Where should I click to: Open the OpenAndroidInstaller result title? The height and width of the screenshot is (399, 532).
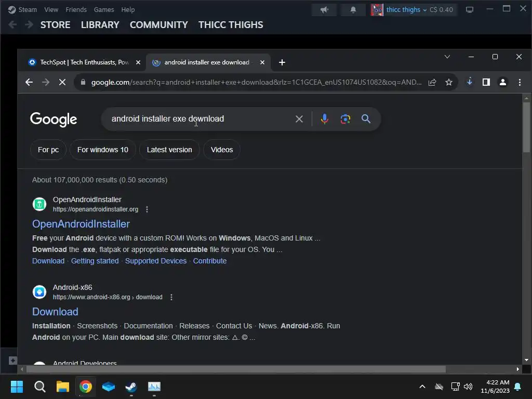coord(81,224)
